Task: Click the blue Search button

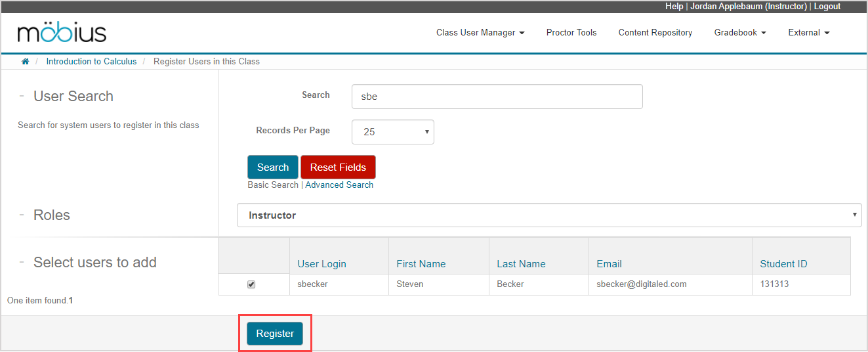Action: [x=272, y=167]
